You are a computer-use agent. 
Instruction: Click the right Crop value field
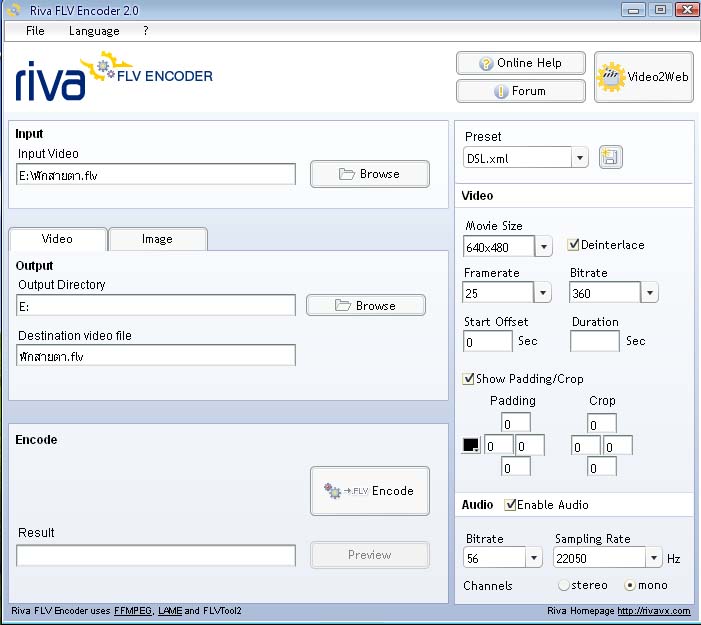[618, 445]
